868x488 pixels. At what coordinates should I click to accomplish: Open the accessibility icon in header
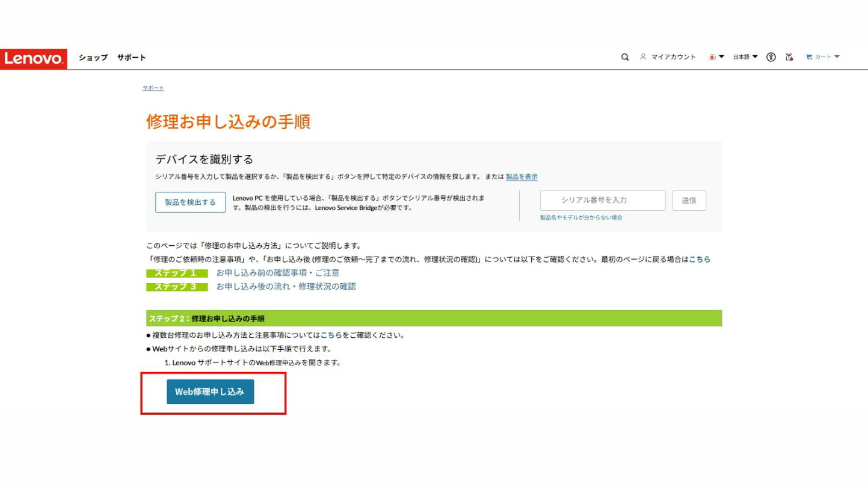[x=771, y=57]
